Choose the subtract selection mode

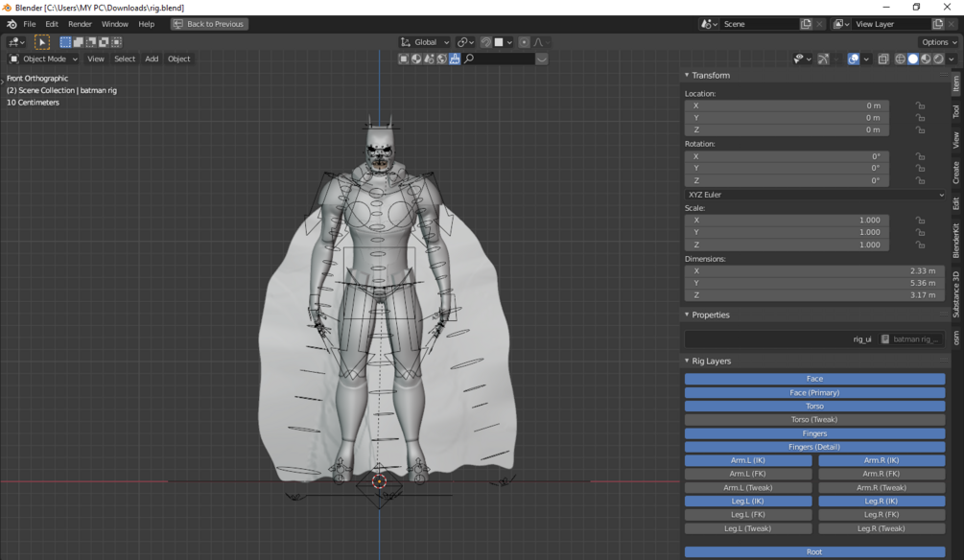pyautogui.click(x=91, y=42)
